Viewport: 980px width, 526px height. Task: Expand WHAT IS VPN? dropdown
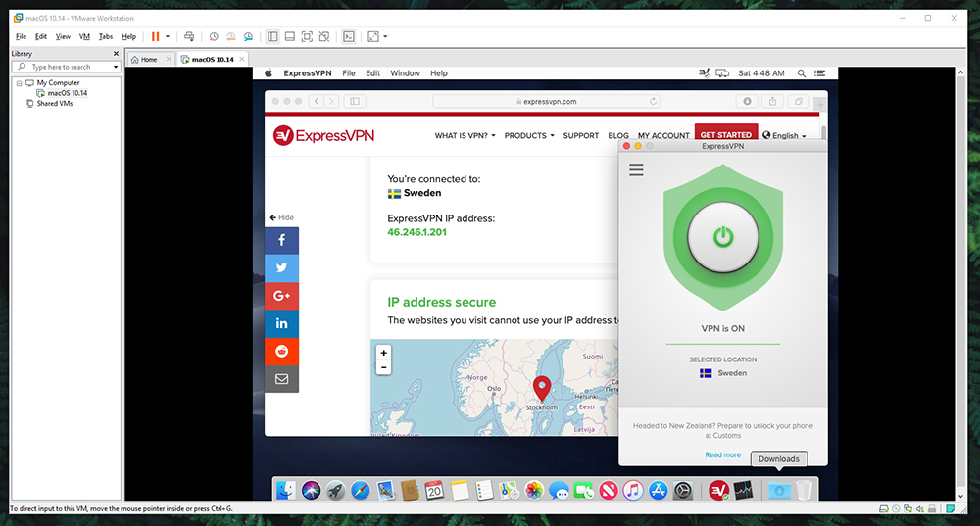pos(465,135)
